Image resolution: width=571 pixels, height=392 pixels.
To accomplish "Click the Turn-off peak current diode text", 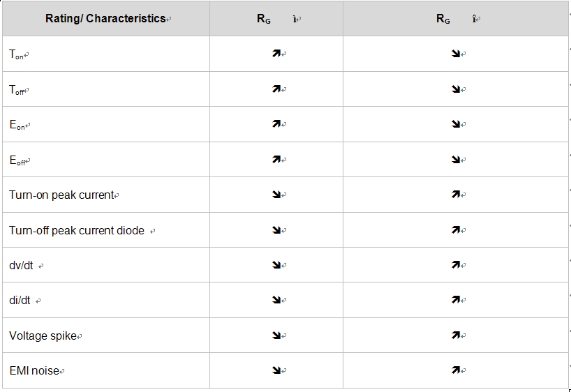I will (77, 230).
